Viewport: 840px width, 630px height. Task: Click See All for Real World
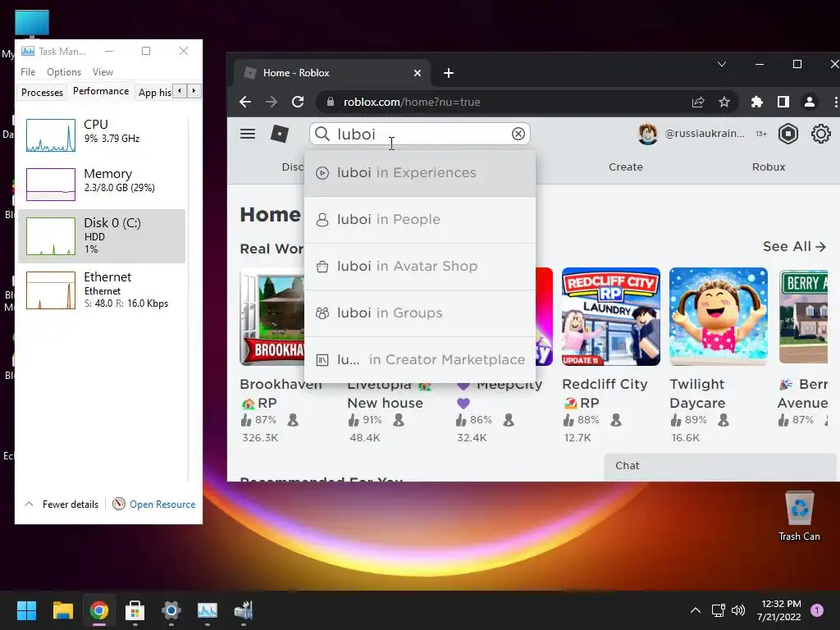click(794, 246)
